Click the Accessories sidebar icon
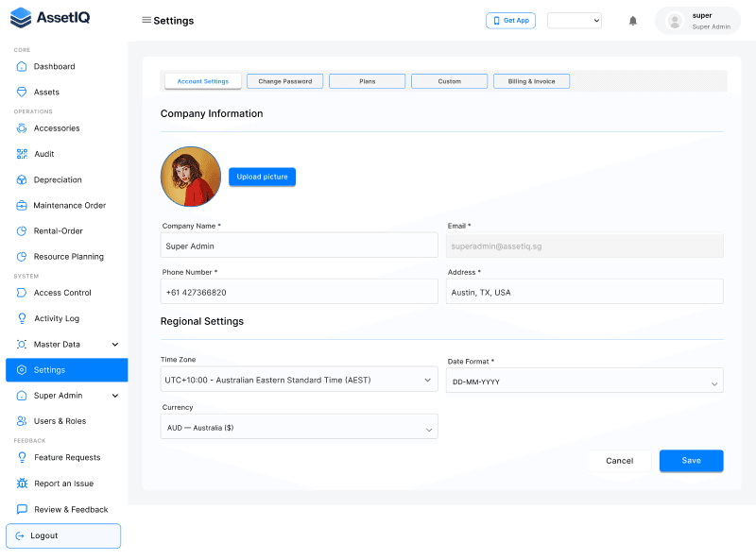756x560 pixels. tap(22, 128)
